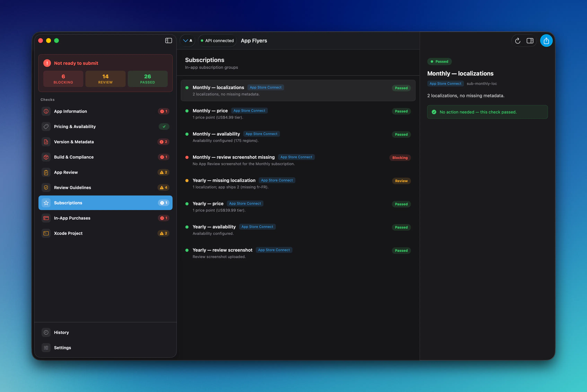Click the Pricing & Availability green checkmark badge
Viewport: 587px width, 392px height.
click(x=164, y=127)
